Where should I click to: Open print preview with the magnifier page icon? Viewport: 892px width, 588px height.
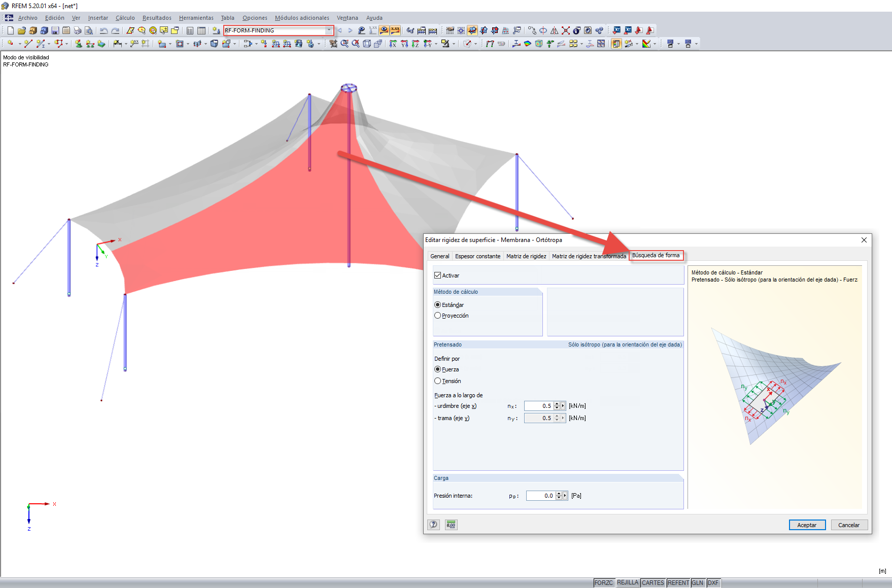pyautogui.click(x=88, y=30)
